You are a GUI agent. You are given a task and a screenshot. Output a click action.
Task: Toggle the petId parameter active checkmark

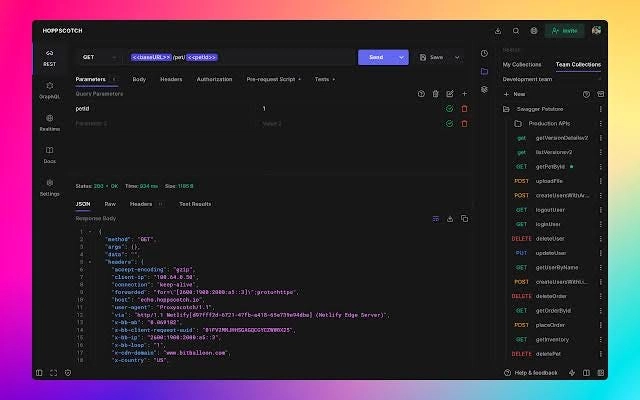[x=449, y=109]
